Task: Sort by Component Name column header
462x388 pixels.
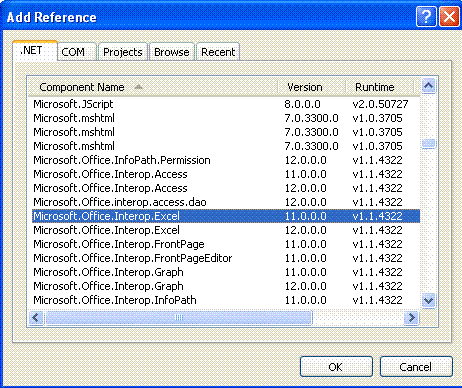Action: coord(153,87)
